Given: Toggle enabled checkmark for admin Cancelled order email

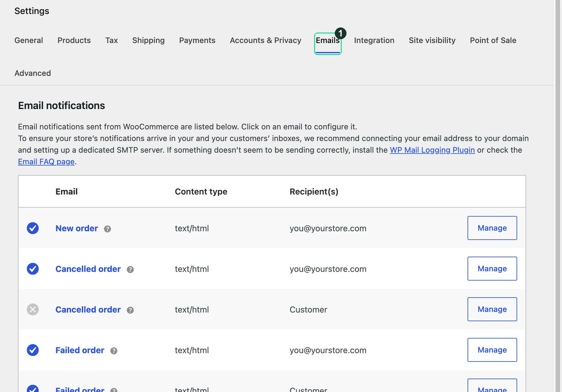Looking at the screenshot, I should point(33,269).
